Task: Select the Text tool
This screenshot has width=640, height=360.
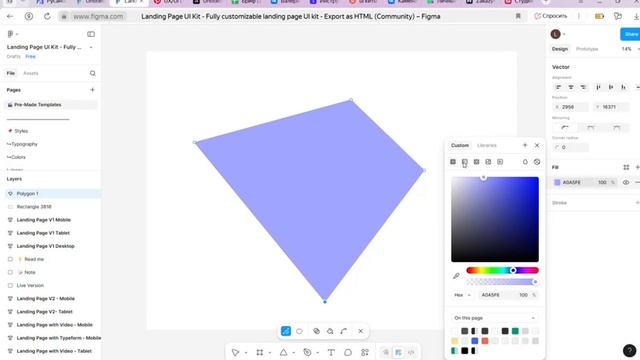Action: (331, 352)
